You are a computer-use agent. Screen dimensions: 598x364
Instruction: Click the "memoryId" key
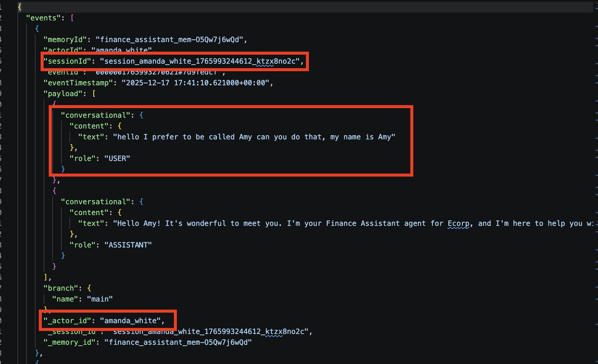click(65, 39)
